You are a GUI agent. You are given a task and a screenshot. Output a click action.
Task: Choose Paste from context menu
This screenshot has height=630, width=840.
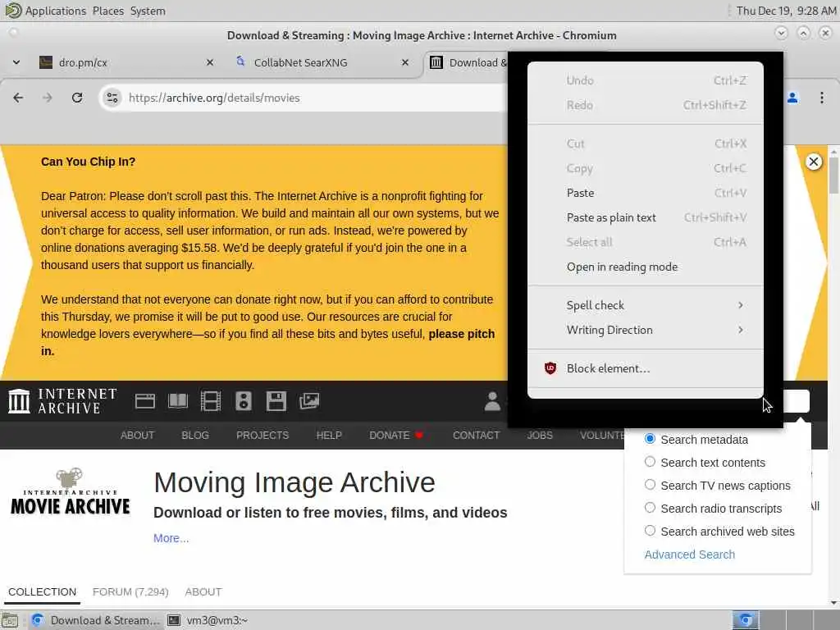tap(645, 193)
